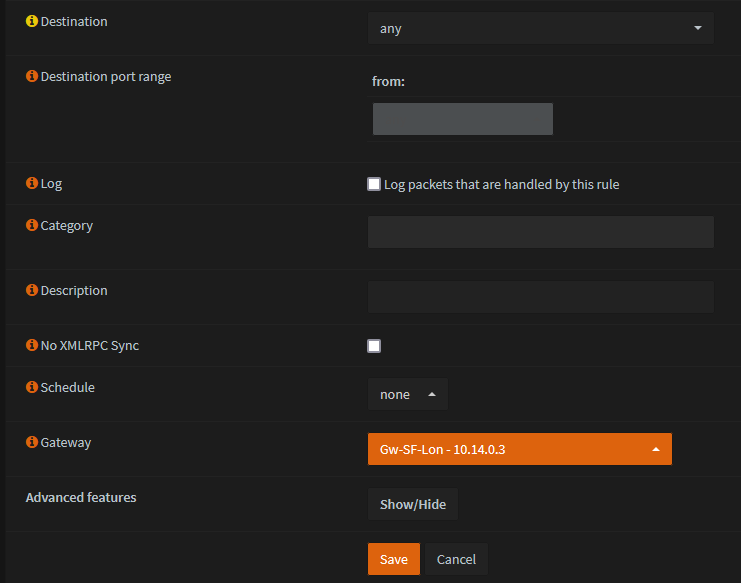The image size is (741, 583).
Task: Click the Category input field
Action: click(x=540, y=232)
